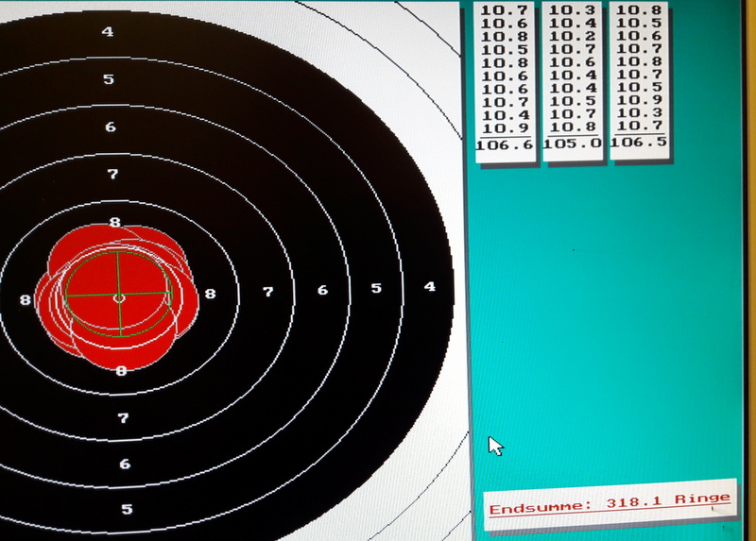Viewport: 756px width, 541px height.
Task: Click ring number 7 below the target center
Action: click(x=123, y=417)
